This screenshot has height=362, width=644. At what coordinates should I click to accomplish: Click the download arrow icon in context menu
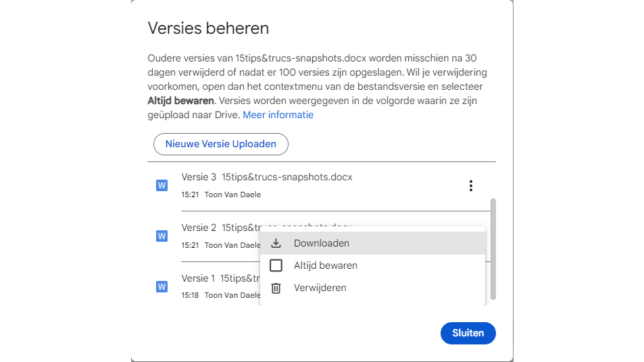[x=276, y=243]
